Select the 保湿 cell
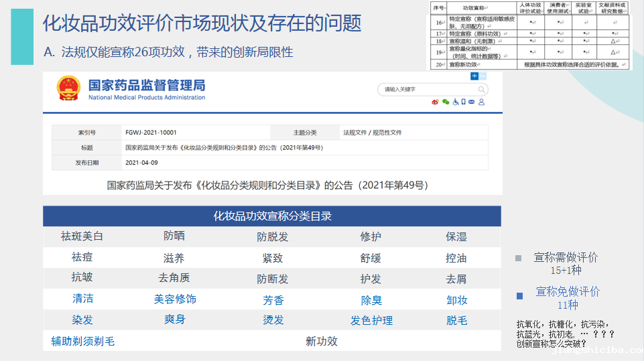 point(456,237)
